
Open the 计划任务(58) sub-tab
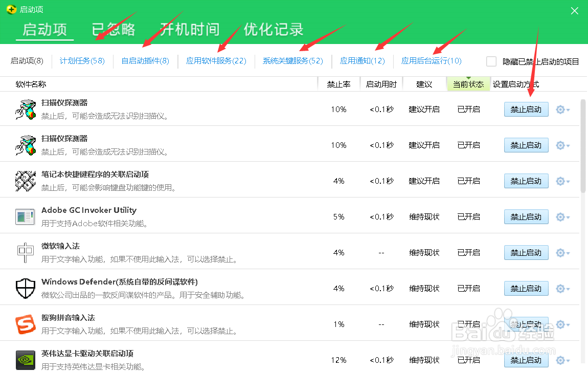click(x=82, y=61)
